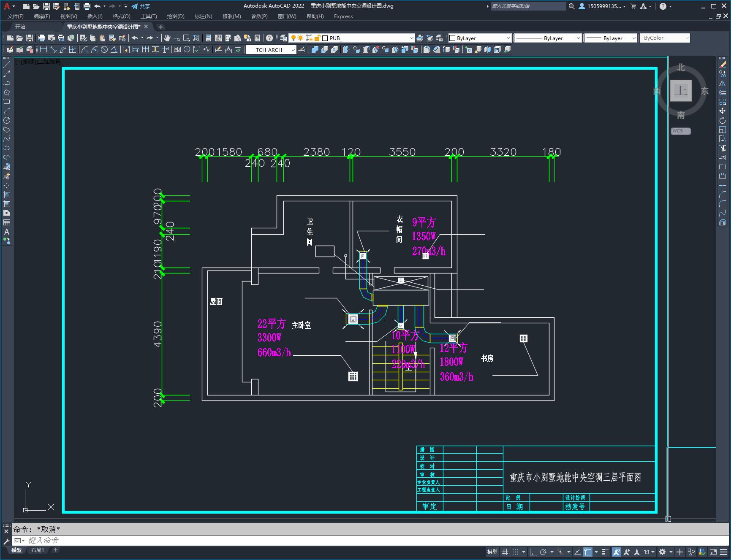
Task: Select the Angular dimension tool
Action: pos(114,49)
